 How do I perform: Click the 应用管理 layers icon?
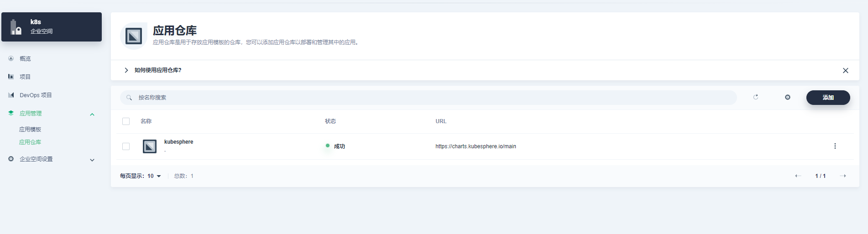[11, 113]
